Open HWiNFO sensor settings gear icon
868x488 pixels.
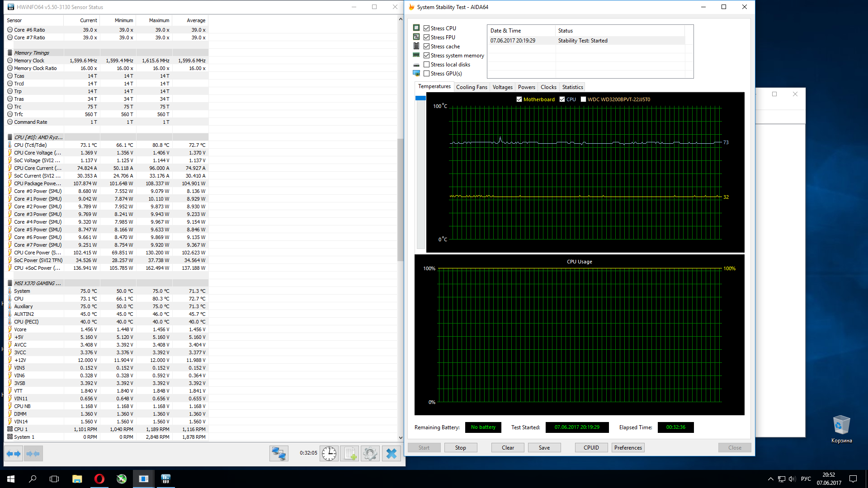370,453
